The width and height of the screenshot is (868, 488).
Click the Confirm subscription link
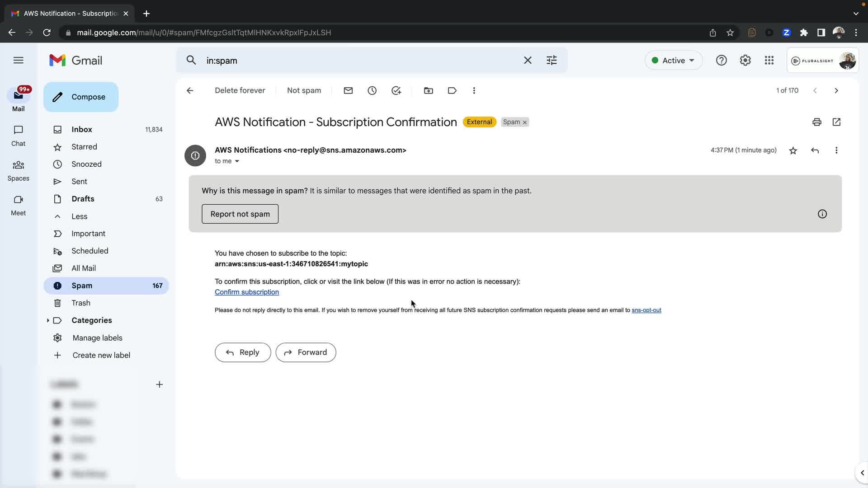[247, 292]
